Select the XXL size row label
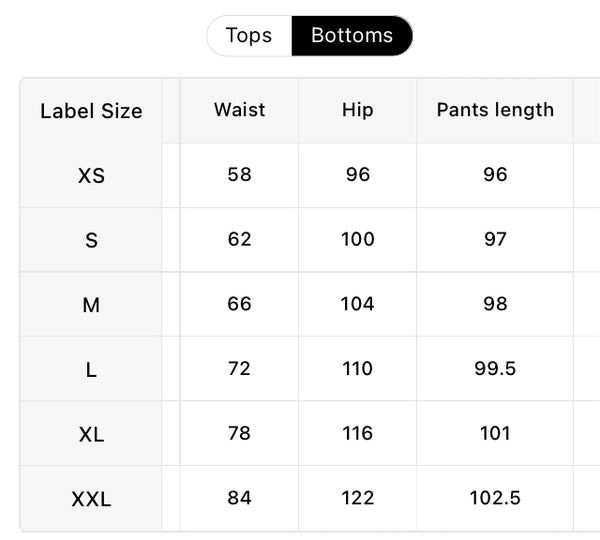This screenshot has width=600, height=540. [91, 499]
